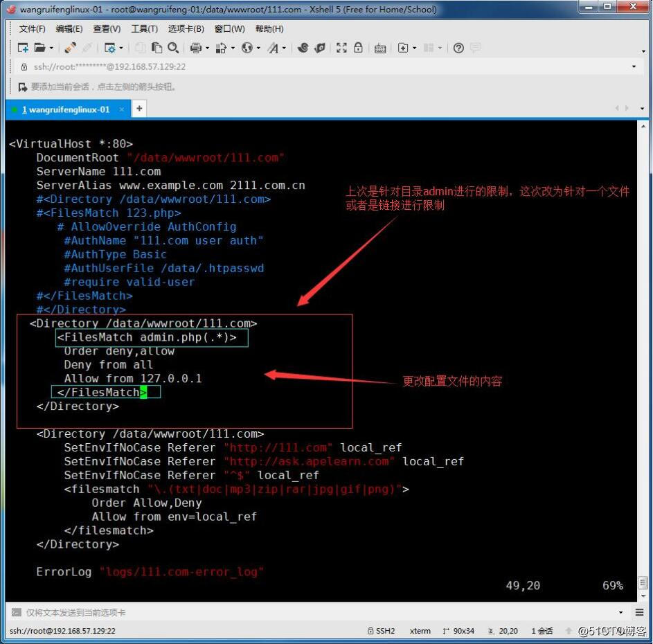
Task: Expand the open-session folder dropdown arrow
Action: pos(52,48)
